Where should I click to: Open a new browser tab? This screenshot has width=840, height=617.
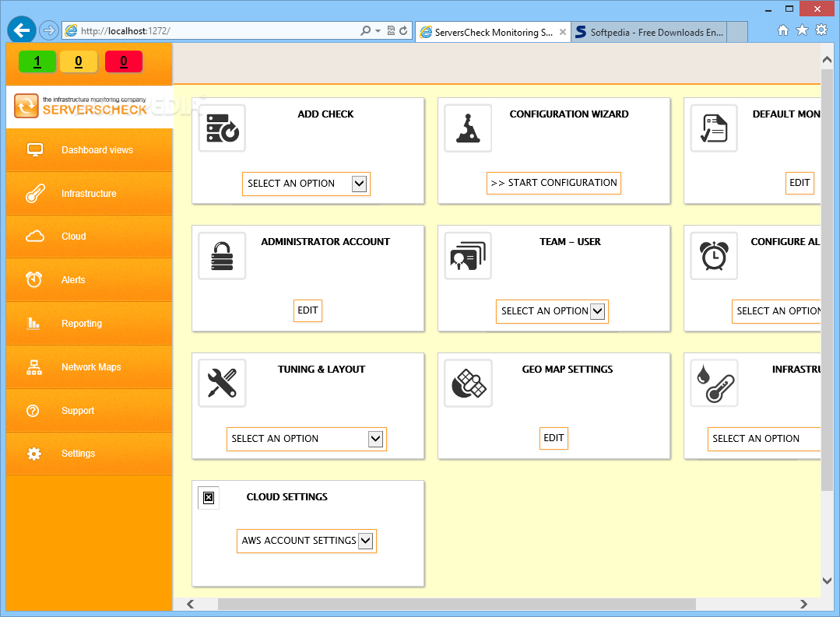738,32
